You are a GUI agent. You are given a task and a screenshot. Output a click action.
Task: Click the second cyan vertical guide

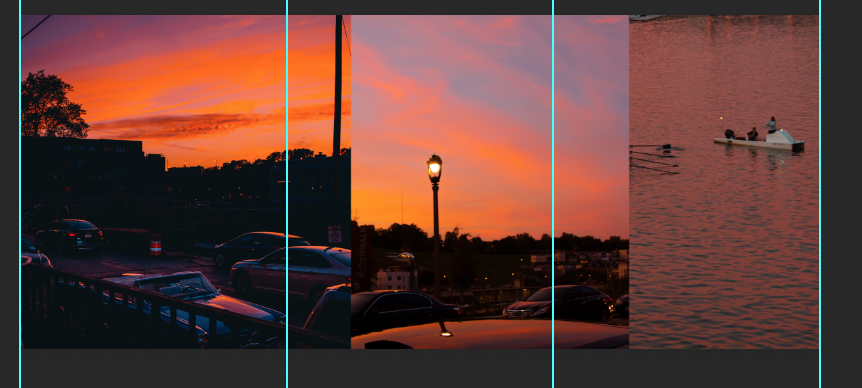point(287,194)
